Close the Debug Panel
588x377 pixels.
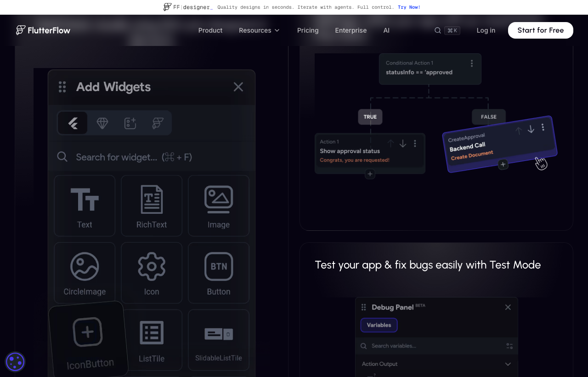(508, 307)
